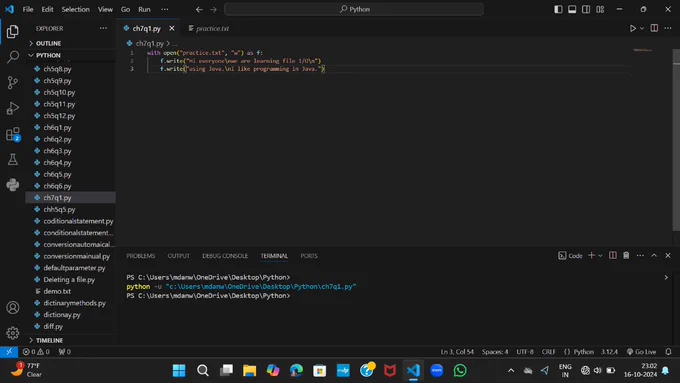
Task: Split the terminal pane
Action: click(613, 255)
